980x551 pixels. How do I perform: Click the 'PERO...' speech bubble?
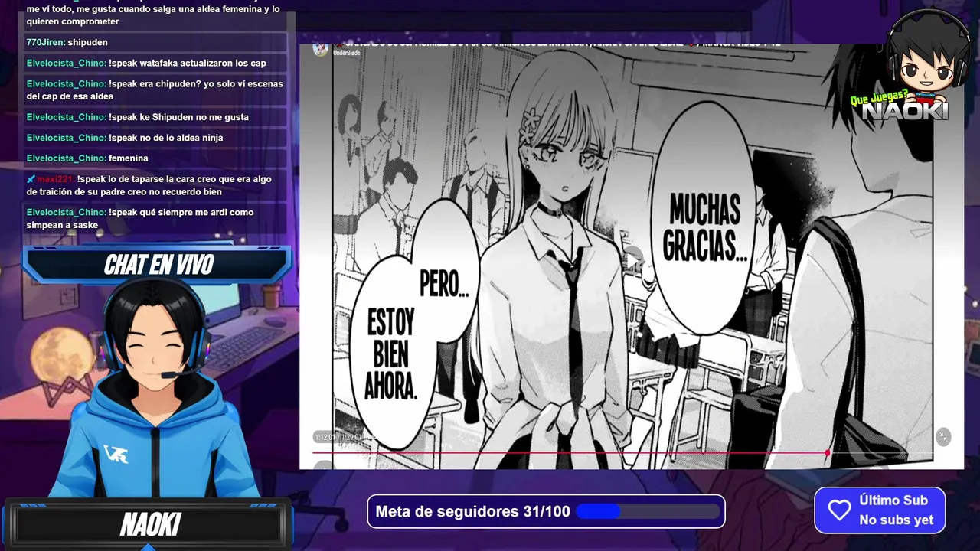click(446, 272)
